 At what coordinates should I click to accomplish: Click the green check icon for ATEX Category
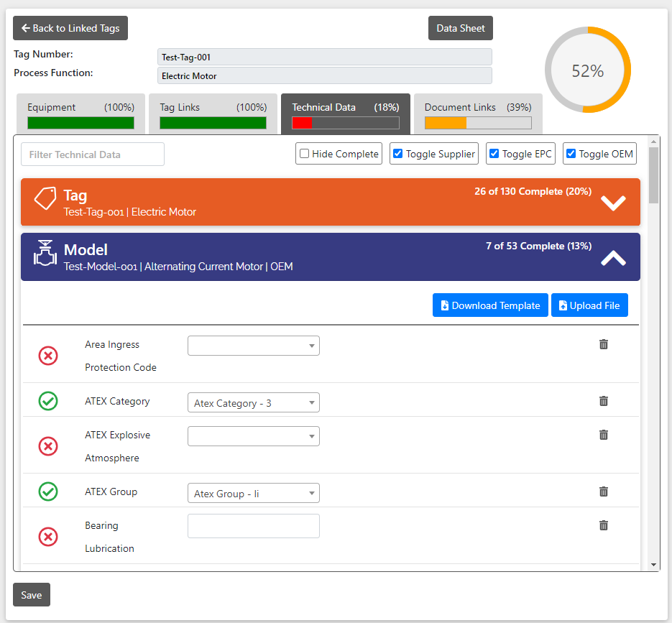(48, 401)
